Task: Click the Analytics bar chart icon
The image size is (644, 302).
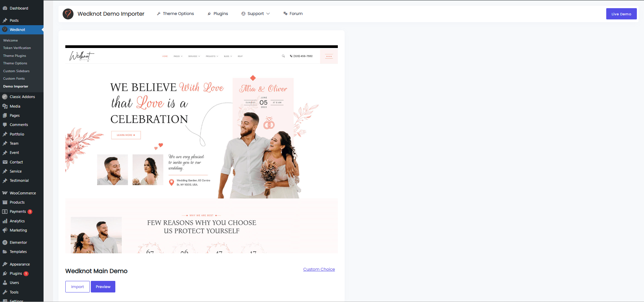Action: 5,221
